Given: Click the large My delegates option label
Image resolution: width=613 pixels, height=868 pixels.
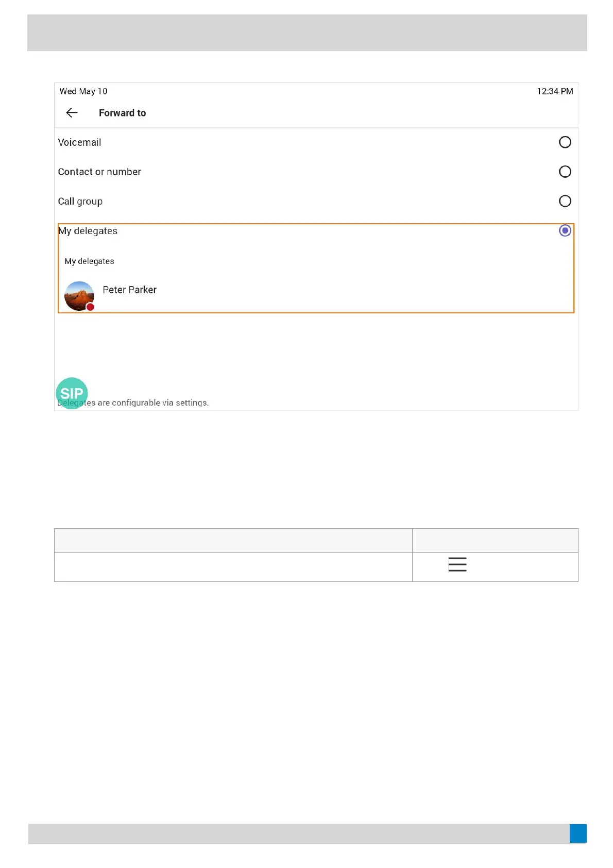Looking at the screenshot, I should click(88, 231).
